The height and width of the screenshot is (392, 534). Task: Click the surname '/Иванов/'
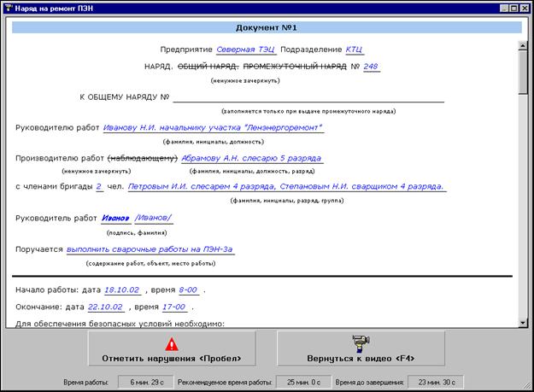(x=154, y=218)
